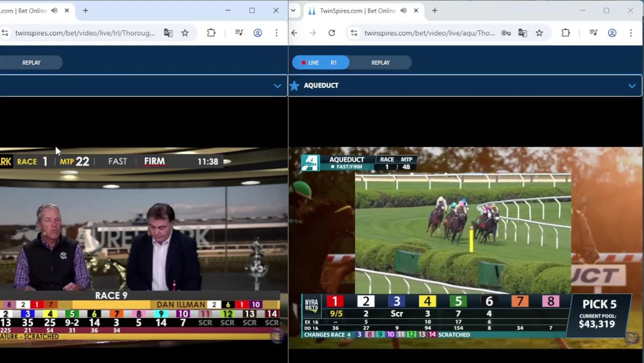644x363 pixels.
Task: Go back in the right window
Action: pos(294,33)
